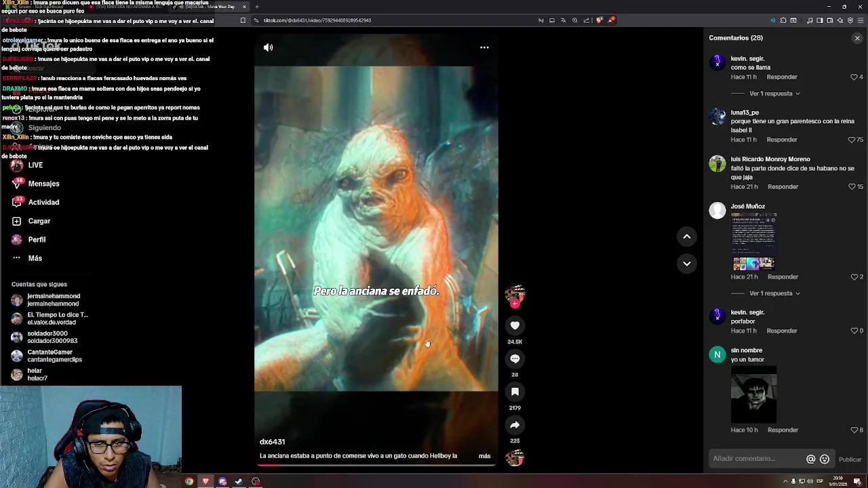Image resolution: width=868 pixels, height=488 pixels.
Task: Open José Muñoz's attached image thumbnail
Action: click(x=753, y=241)
